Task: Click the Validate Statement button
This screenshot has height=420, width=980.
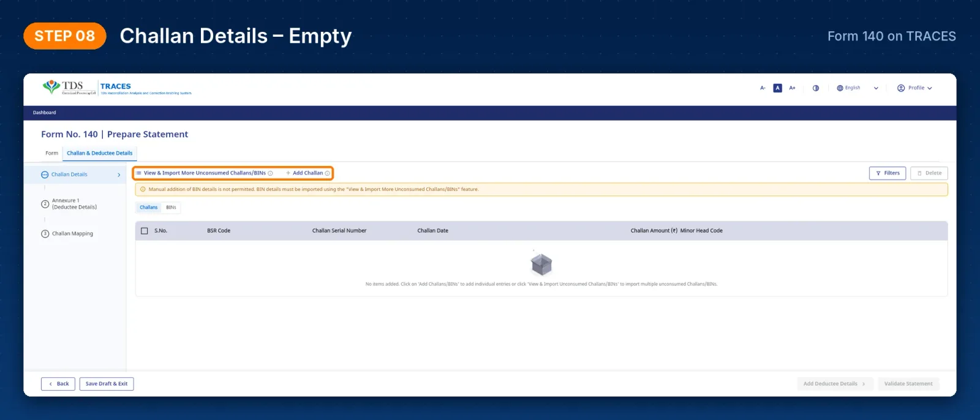Action: point(908,384)
